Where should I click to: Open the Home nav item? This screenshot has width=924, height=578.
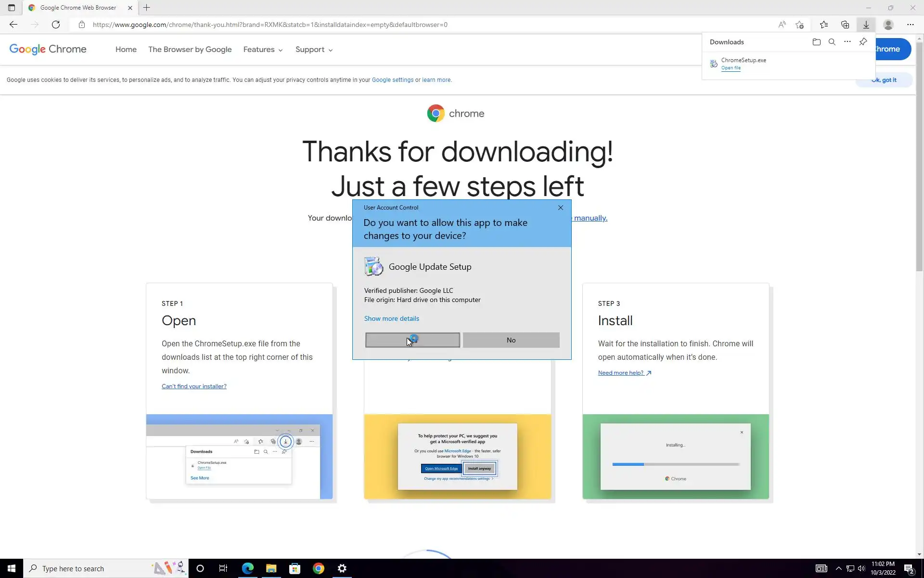tap(126, 50)
